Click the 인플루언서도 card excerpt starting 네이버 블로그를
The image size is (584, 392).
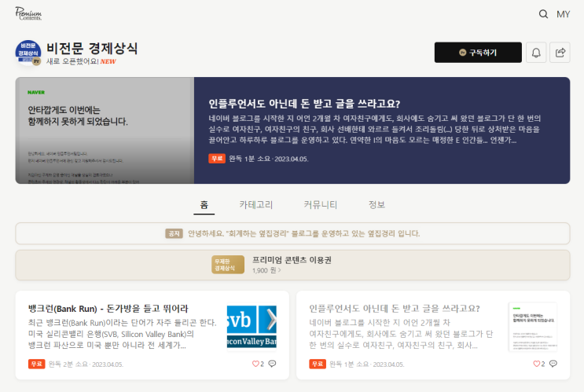point(401,334)
